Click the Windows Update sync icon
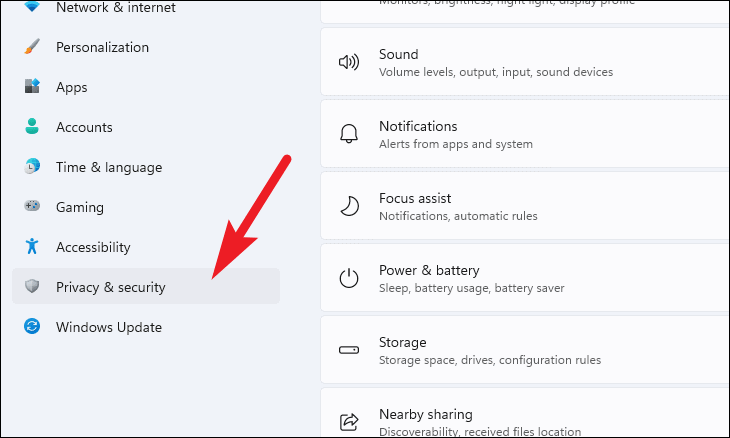730x438 pixels. coord(32,326)
